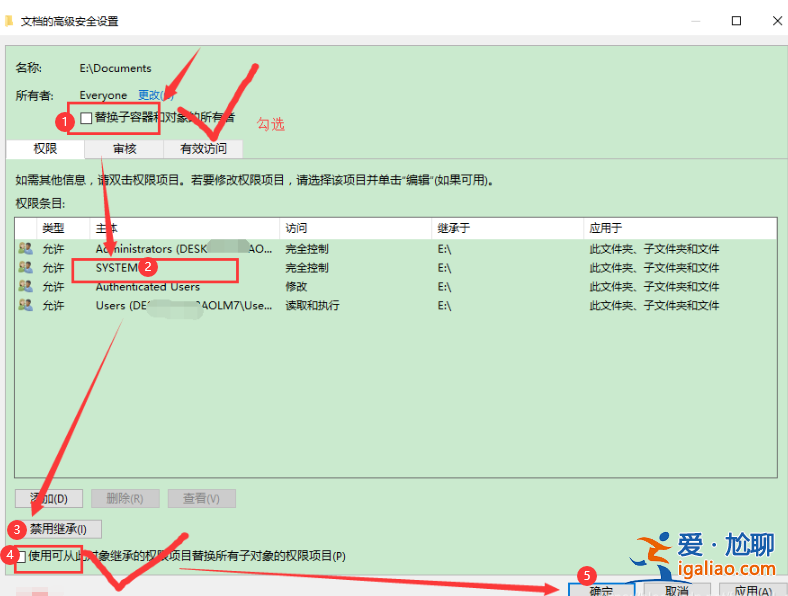788x596 pixels.
Task: Click the 应用(A) button
Action: pyautogui.click(x=753, y=589)
